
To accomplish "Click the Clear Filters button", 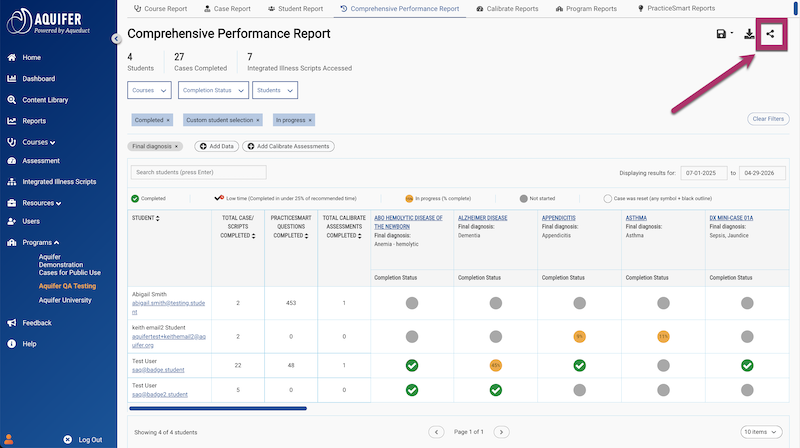I will 768,119.
